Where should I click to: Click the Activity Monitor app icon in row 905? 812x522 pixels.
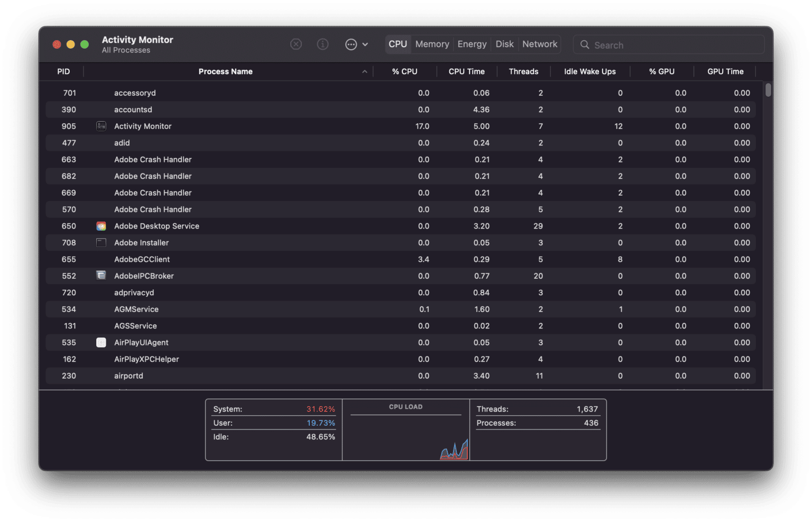click(x=101, y=126)
